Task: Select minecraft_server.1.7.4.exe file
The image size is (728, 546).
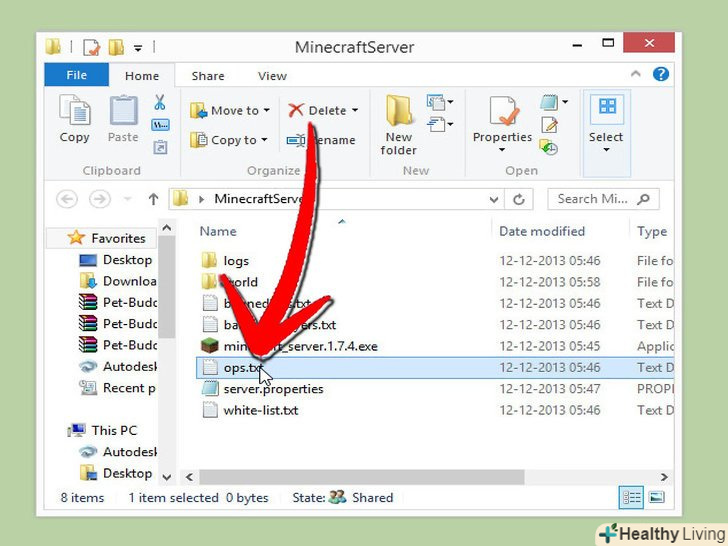Action: click(301, 346)
